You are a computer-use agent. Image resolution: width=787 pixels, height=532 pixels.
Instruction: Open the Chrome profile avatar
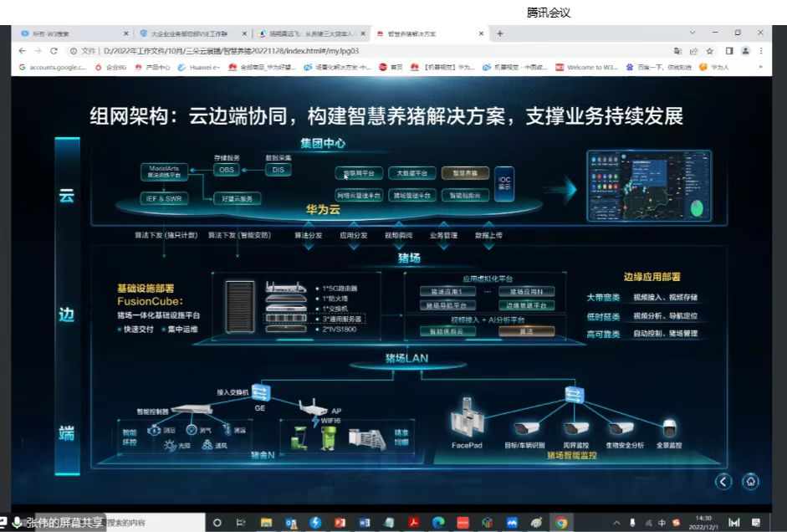tap(745, 51)
